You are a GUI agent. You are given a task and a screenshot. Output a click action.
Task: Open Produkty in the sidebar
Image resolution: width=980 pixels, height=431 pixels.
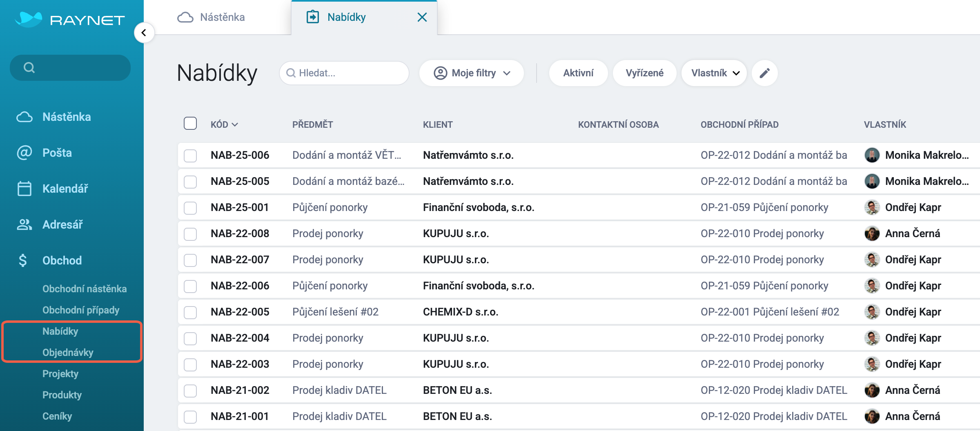(x=62, y=395)
